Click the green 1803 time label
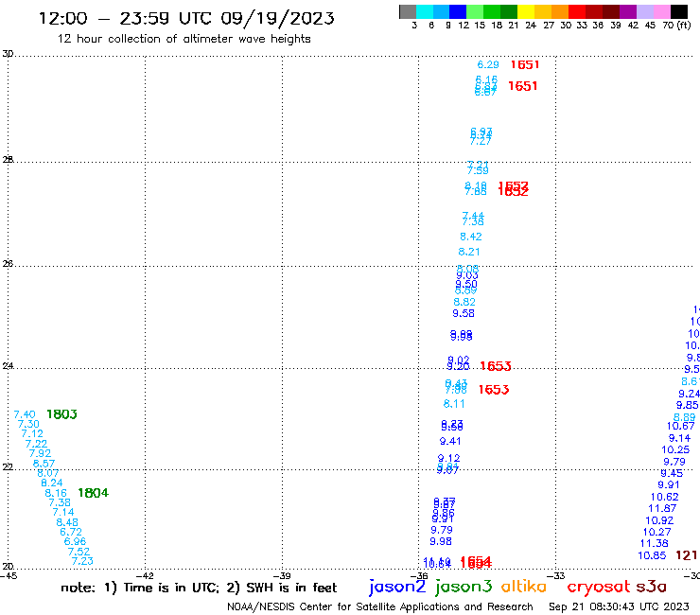700x615 pixels. [x=61, y=414]
